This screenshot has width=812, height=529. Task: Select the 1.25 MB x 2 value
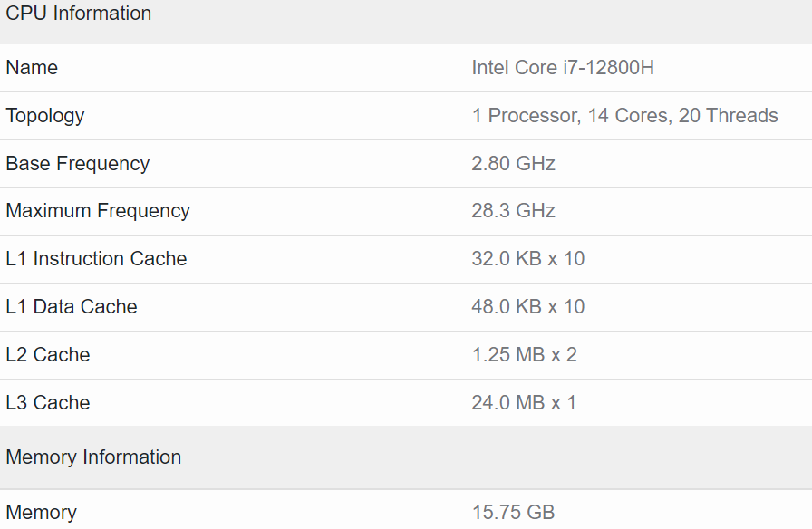pyautogui.click(x=524, y=355)
